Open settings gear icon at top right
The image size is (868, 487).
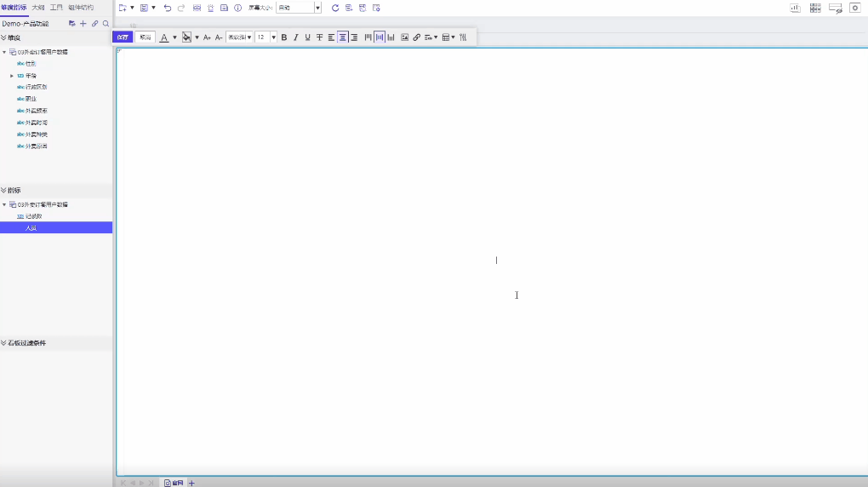(855, 8)
